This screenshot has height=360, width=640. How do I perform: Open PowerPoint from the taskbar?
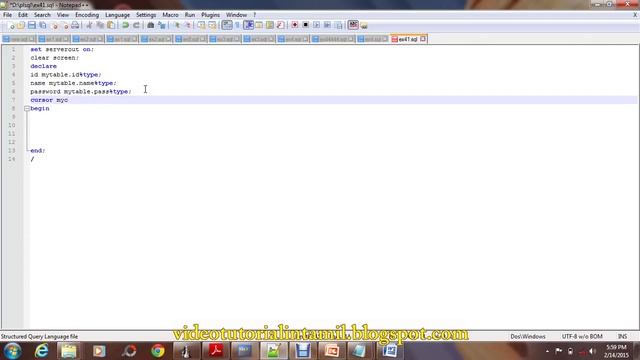(332, 351)
